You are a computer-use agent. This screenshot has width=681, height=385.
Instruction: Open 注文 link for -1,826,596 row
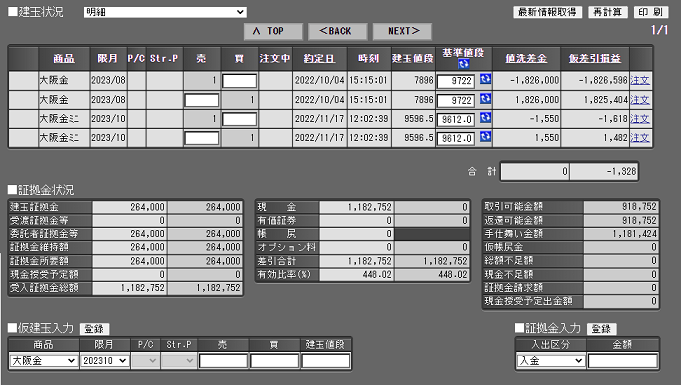(640, 80)
